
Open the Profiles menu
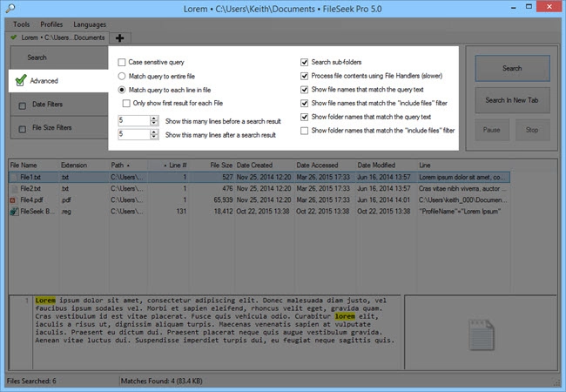coord(51,24)
